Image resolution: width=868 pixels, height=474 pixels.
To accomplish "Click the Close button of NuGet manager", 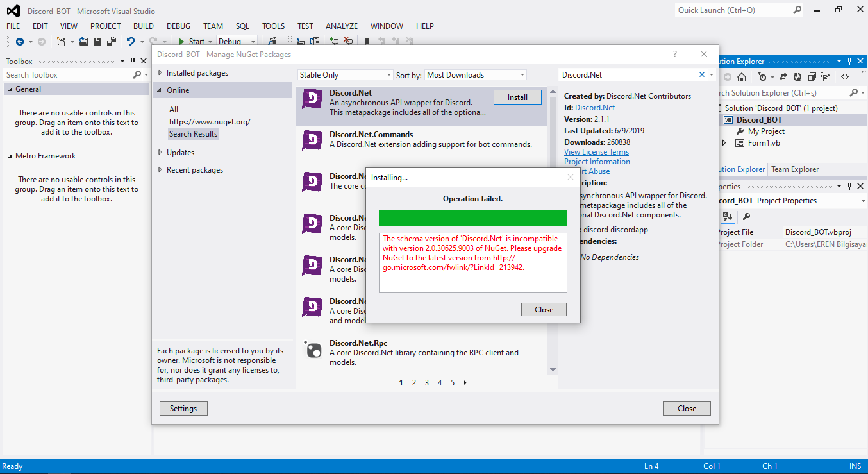I will click(687, 409).
